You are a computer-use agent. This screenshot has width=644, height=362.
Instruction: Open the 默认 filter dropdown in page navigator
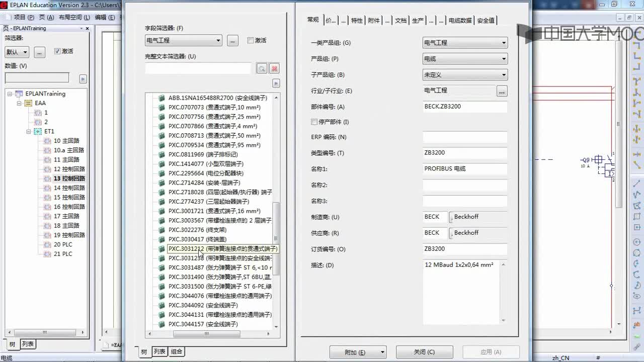pos(17,52)
